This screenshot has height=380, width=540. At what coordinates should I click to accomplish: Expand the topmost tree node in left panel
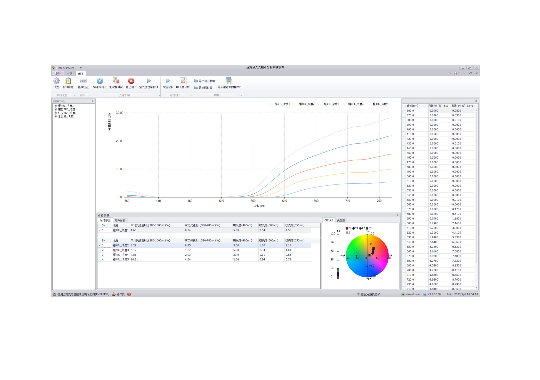pyautogui.click(x=55, y=105)
